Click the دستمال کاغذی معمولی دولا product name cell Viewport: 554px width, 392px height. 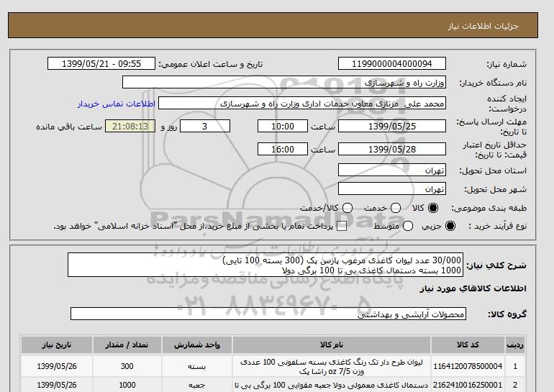(332, 385)
